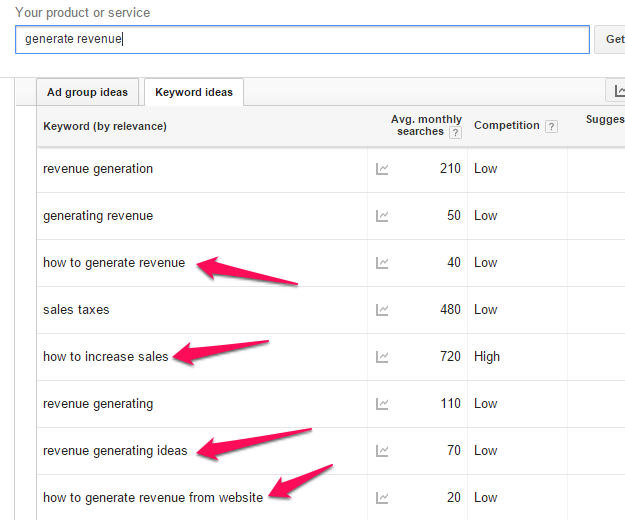Click the 480 monthly searches value
The image size is (625, 520).
tap(450, 310)
